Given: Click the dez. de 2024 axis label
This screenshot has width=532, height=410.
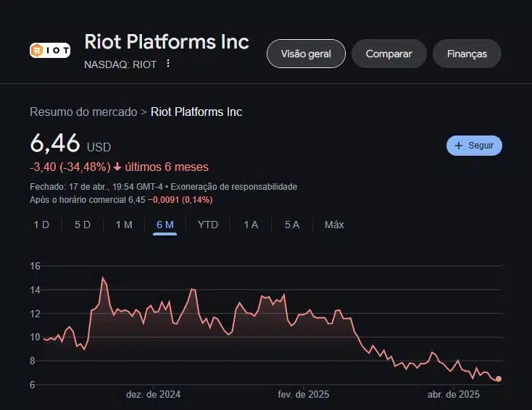Looking at the screenshot, I should point(154,394).
